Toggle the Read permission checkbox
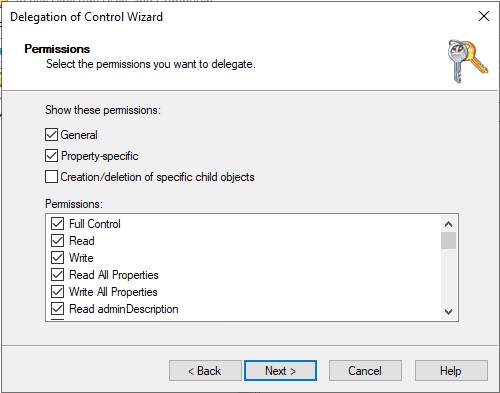Viewport: 500px width, 393px height. pos(57,241)
